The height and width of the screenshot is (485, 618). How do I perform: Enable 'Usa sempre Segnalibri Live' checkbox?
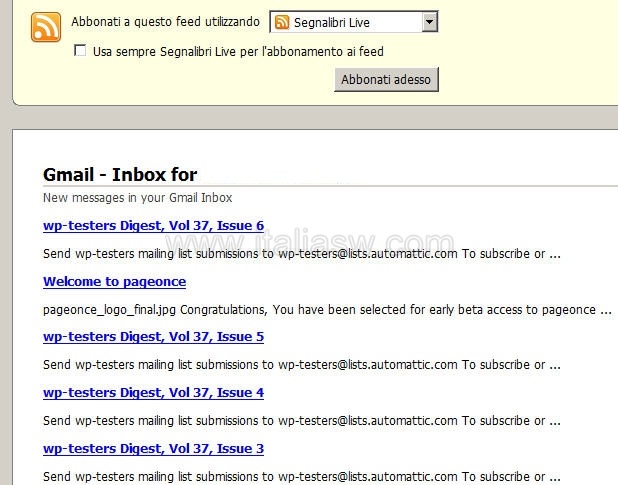(80, 50)
